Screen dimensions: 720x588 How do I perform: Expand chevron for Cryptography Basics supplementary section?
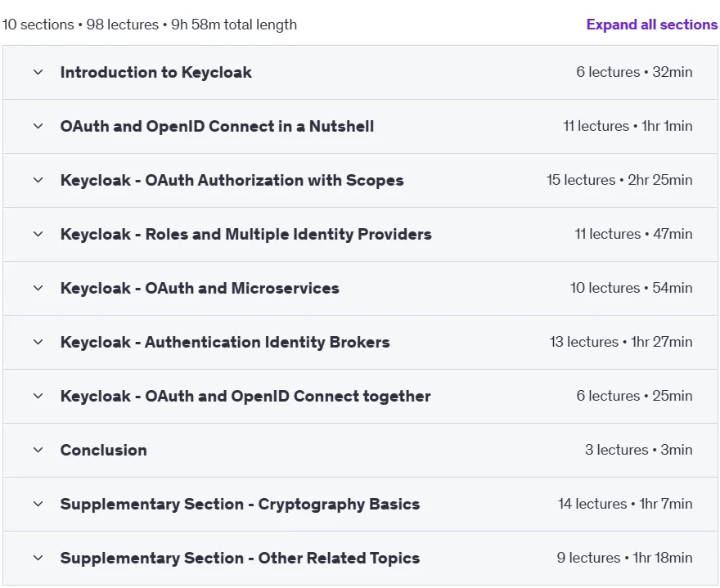[38, 504]
